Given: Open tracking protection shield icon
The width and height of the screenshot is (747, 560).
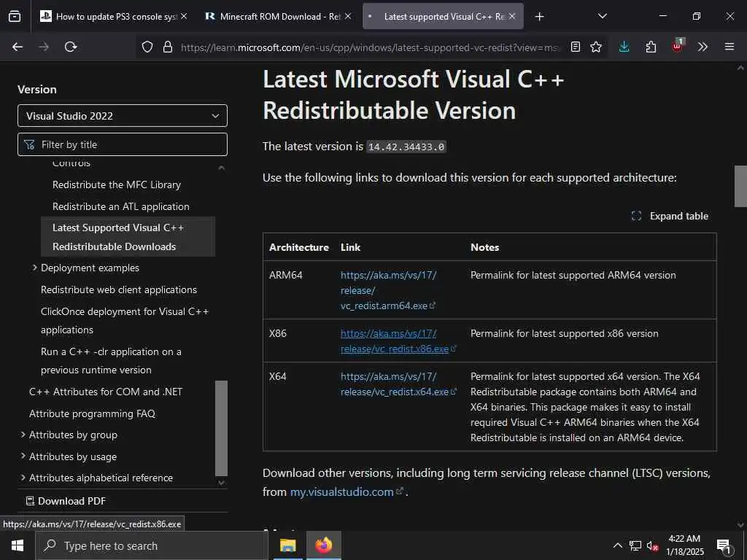Looking at the screenshot, I should click(x=147, y=47).
